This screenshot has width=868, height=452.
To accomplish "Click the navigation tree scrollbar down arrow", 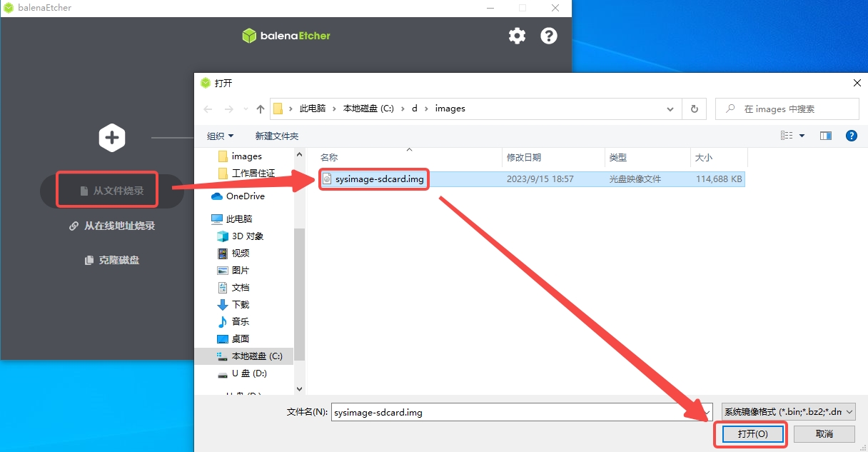I will point(299,389).
